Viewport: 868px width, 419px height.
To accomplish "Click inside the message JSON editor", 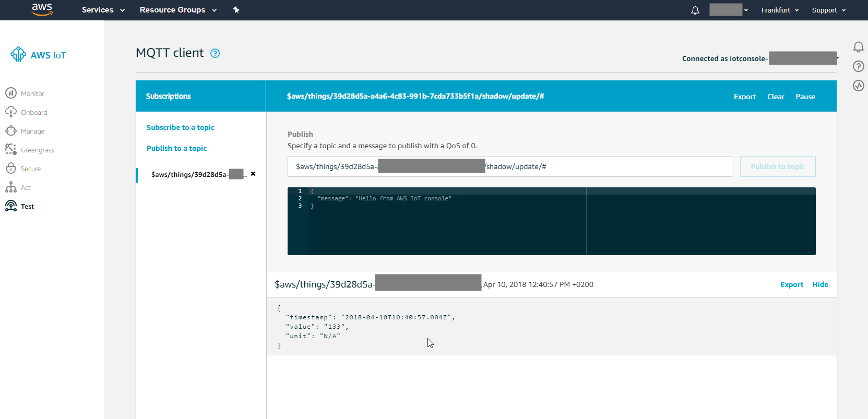I will tap(552, 221).
